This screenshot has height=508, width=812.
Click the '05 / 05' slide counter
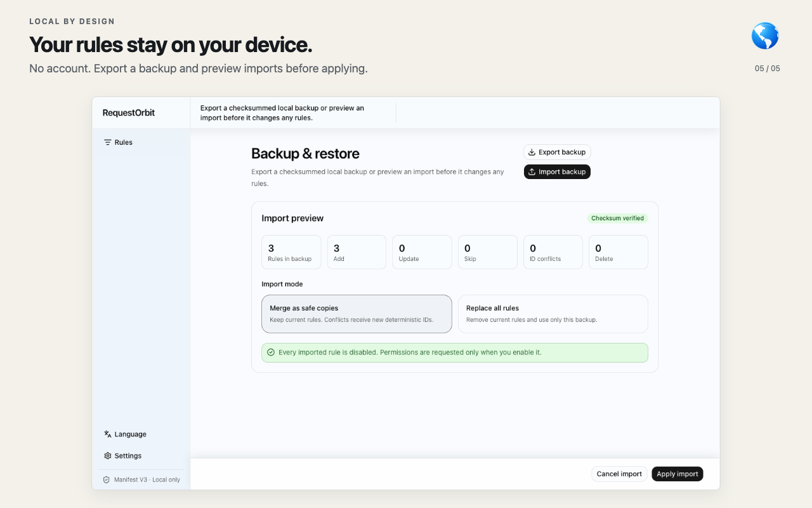(768, 69)
